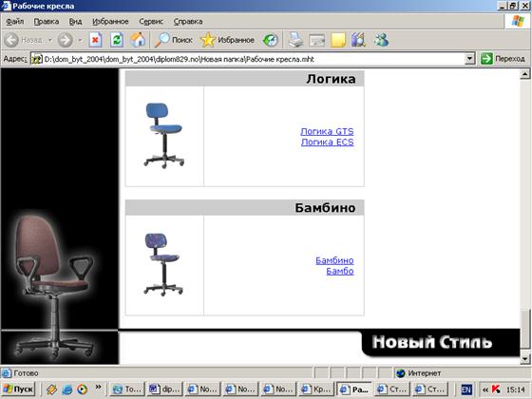Expand the Back button history dropdown arrow

coord(49,40)
